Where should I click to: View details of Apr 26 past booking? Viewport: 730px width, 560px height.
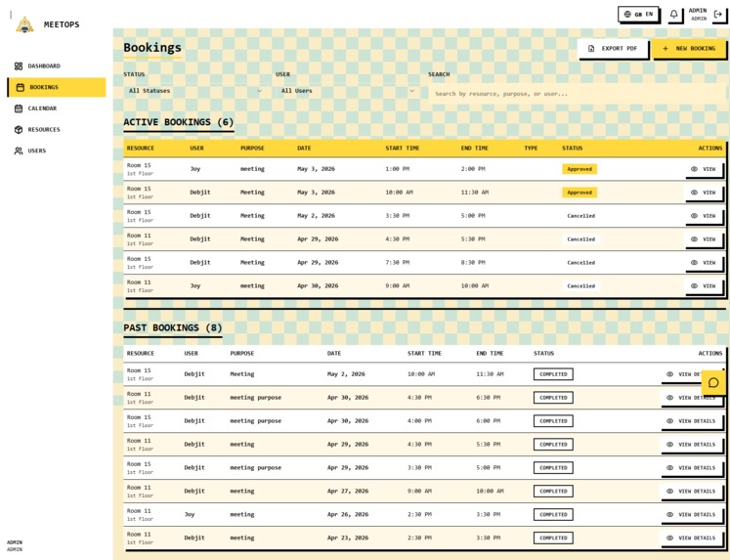(x=692, y=514)
